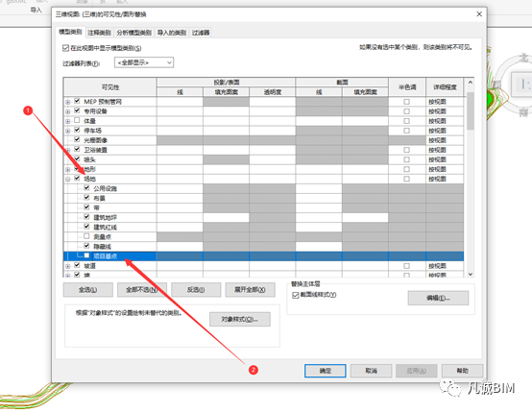
Task: Click the 全部不选(N) button
Action: pos(142,290)
